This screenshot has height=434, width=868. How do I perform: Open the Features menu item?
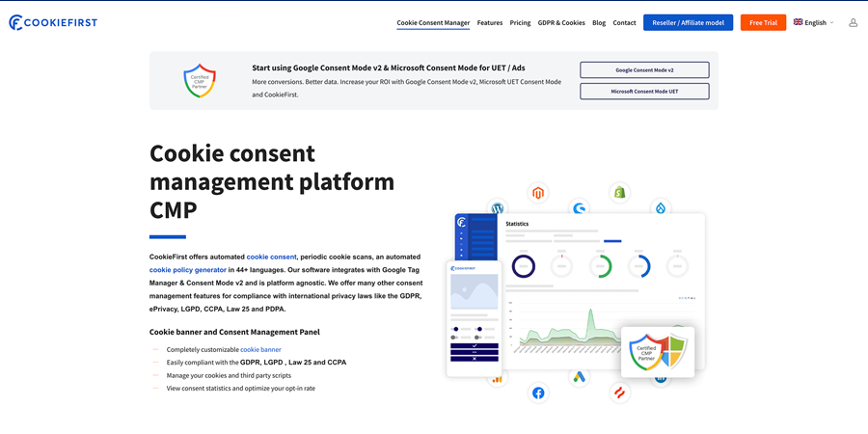point(490,22)
